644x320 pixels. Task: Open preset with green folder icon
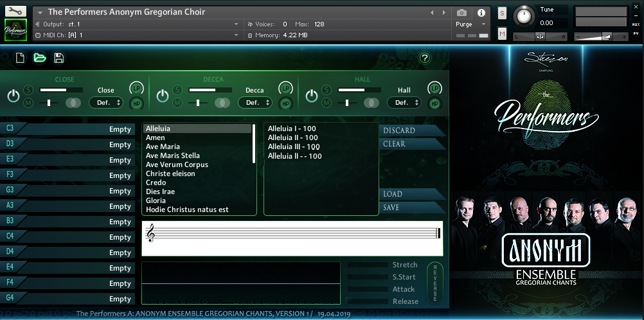pos(39,58)
